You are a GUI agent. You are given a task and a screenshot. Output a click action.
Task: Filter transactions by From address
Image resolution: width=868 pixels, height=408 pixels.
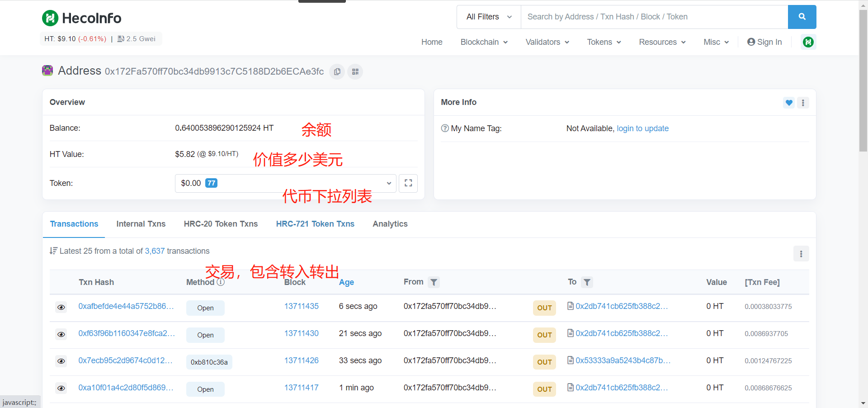tap(434, 282)
